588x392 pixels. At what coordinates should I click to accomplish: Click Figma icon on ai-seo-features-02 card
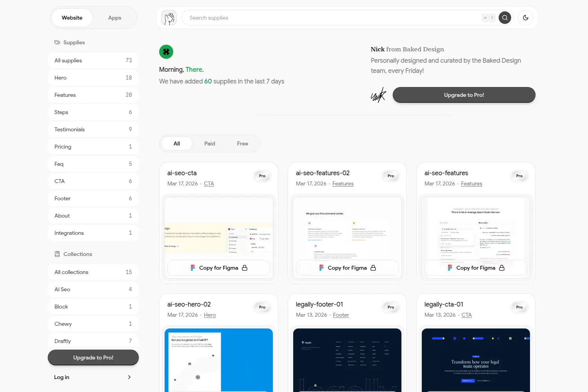point(321,268)
